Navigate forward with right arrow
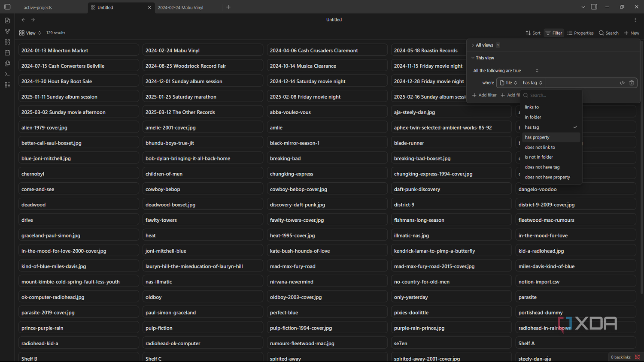644x362 pixels. [33, 20]
